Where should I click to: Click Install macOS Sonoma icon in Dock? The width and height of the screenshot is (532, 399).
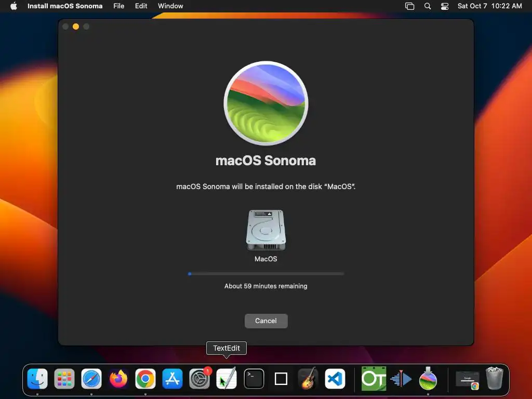(x=428, y=378)
